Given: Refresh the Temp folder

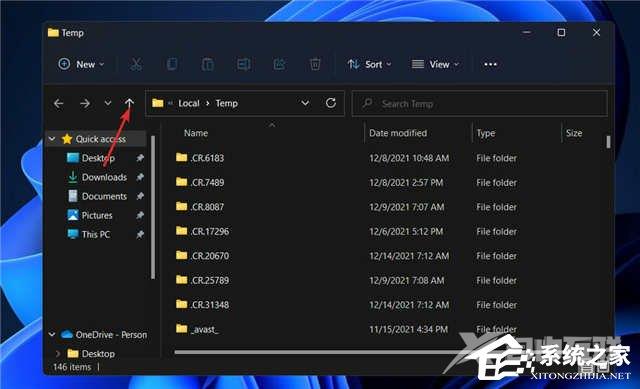Looking at the screenshot, I should 331,103.
